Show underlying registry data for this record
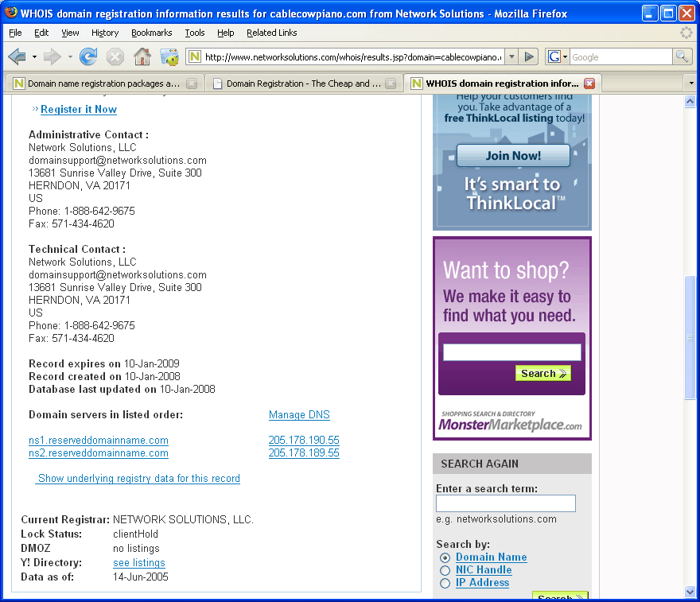Image resolution: width=700 pixels, height=602 pixels. coord(138,479)
